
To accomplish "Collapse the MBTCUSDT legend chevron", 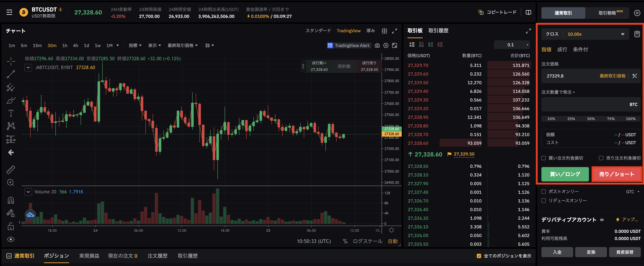I will (x=28, y=68).
